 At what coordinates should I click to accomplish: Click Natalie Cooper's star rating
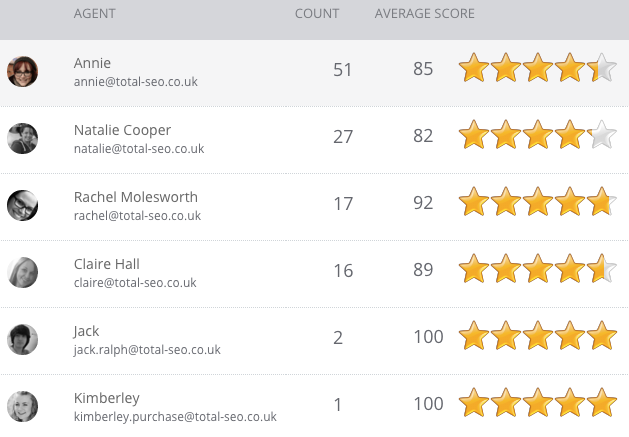(537, 136)
